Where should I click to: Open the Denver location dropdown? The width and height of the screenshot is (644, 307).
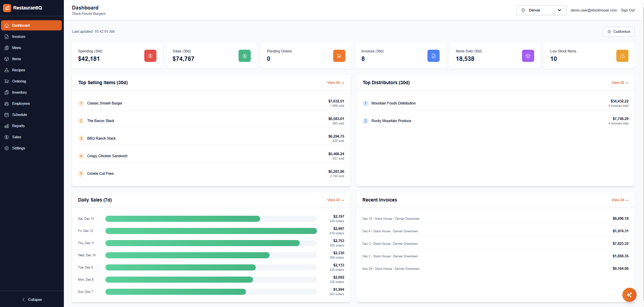pyautogui.click(x=541, y=10)
